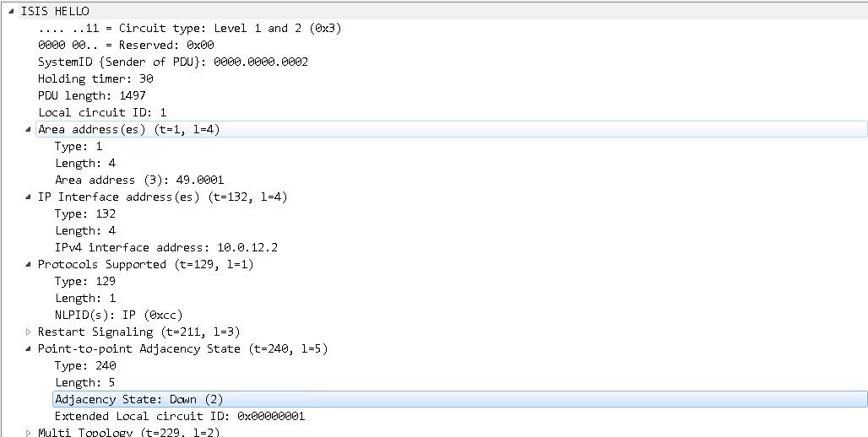Select Type: 132 under IP Interface address
Viewport: 868px width, 437px height.
(85, 213)
